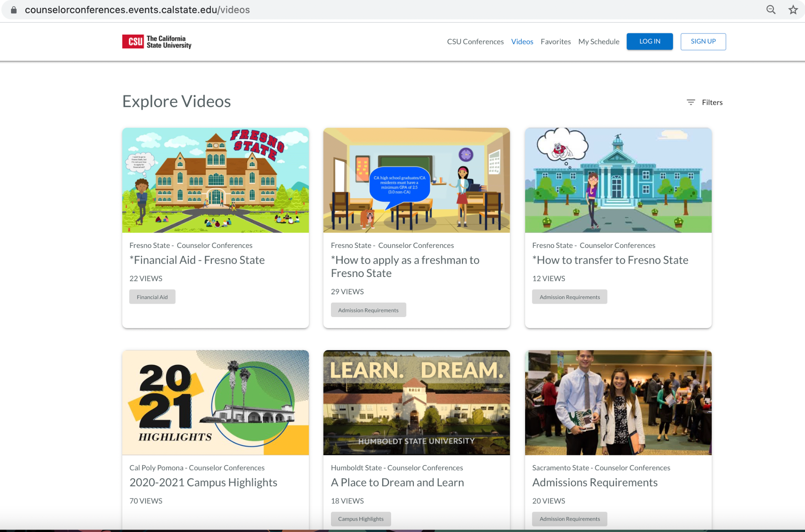
Task: Click the browser zoom magnifier icon
Action: [x=771, y=10]
